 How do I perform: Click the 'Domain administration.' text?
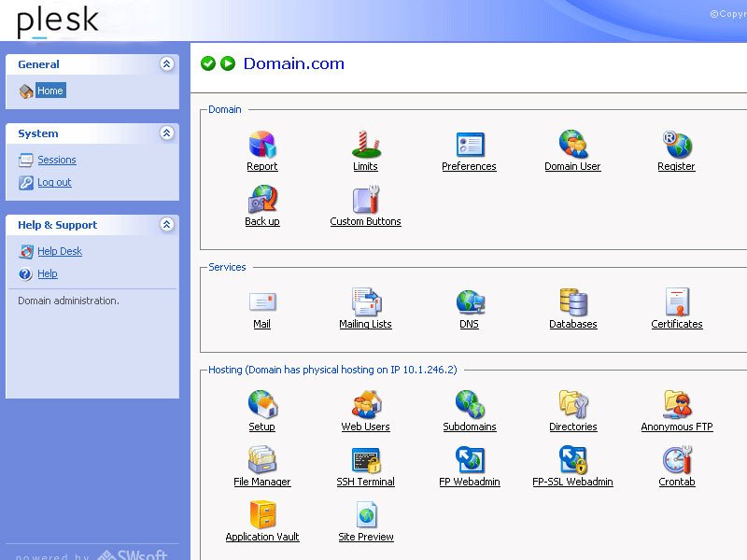[68, 301]
